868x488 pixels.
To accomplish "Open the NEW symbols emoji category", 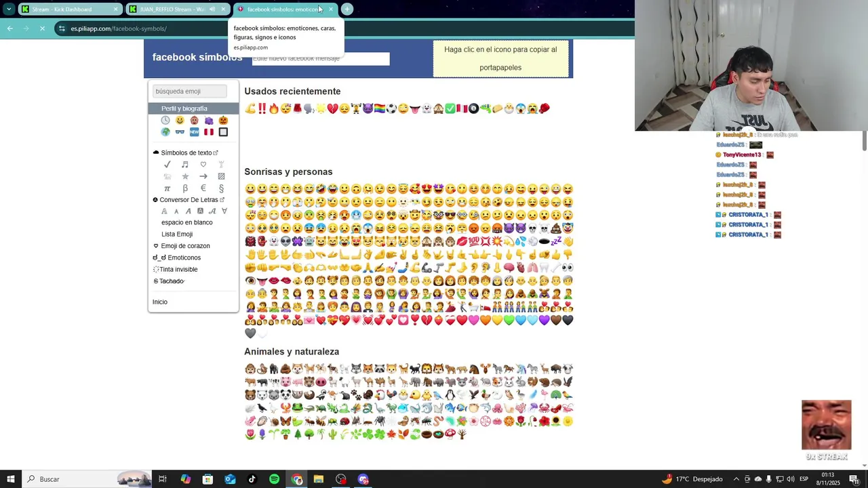I will tap(194, 132).
